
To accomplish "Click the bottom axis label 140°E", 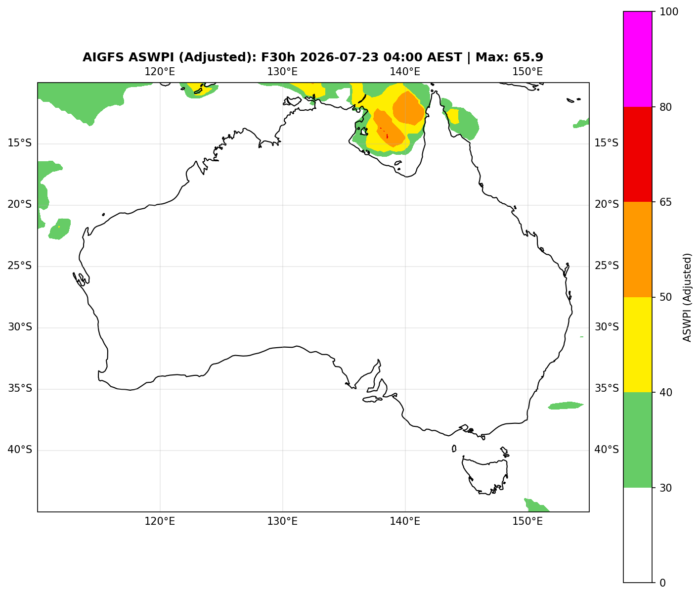I will (x=405, y=521).
